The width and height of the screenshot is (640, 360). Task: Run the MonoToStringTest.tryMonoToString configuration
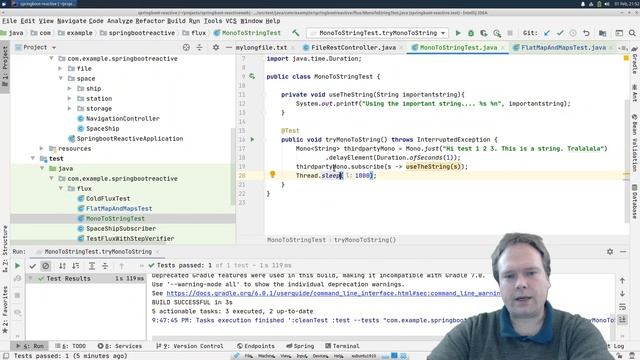point(458,33)
